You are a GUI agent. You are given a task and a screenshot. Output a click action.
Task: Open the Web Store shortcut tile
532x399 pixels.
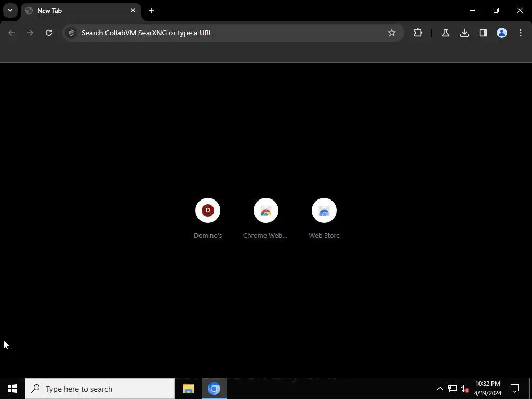[x=324, y=219]
